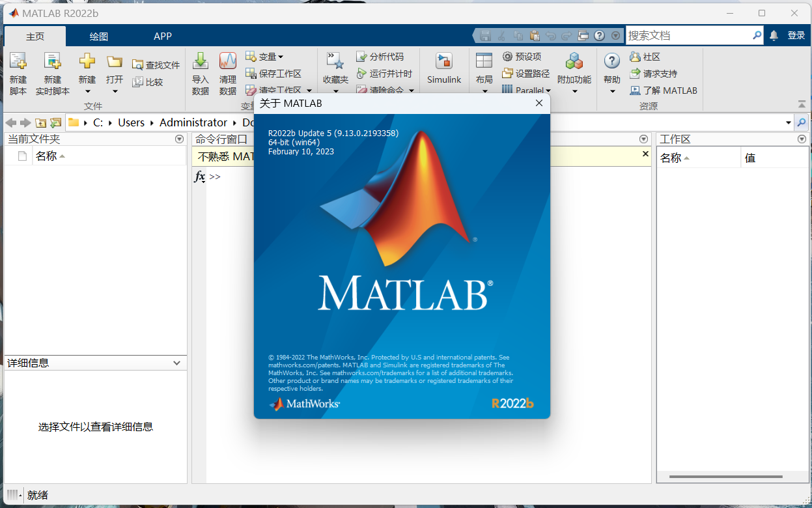
Task: Click the help icon in the quick access toolbar
Action: pos(600,36)
